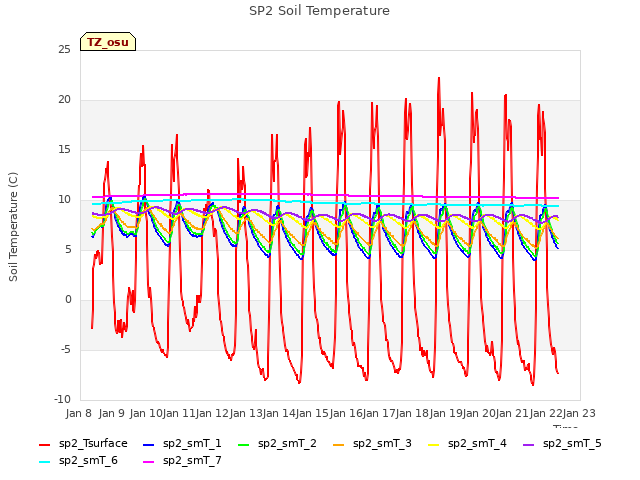Click the TZ_osu annotation label

[x=108, y=42]
